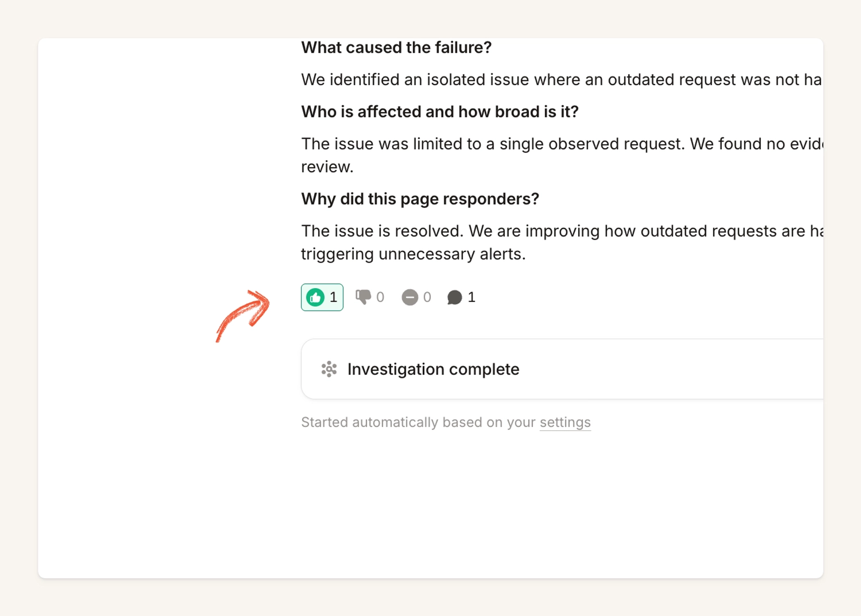Toggle the green thumbs-up reaction
This screenshot has width=861, height=616.
click(322, 297)
